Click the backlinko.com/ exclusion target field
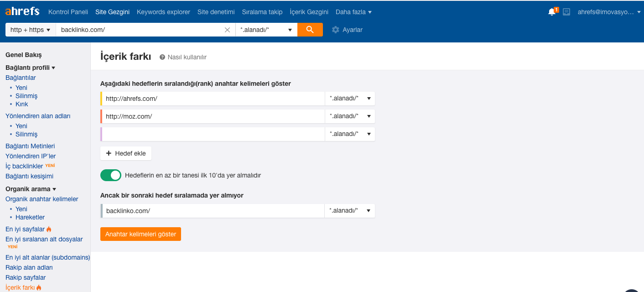The width and height of the screenshot is (644, 292). (213, 211)
